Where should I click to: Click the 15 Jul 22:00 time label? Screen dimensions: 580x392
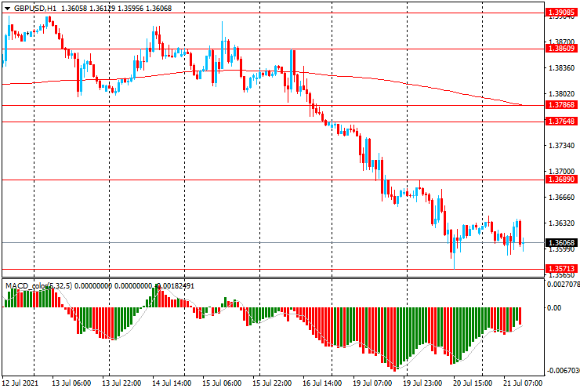tap(272, 383)
